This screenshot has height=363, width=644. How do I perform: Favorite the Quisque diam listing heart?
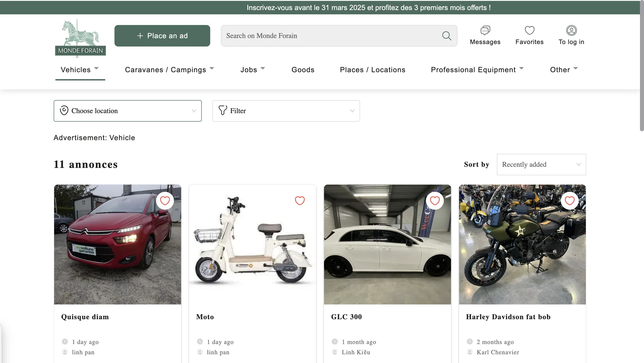click(x=165, y=201)
